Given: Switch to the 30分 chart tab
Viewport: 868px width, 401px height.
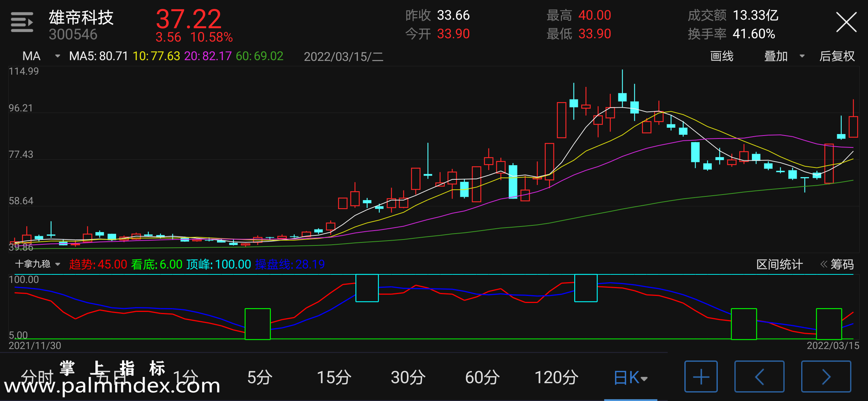Looking at the screenshot, I should tap(408, 378).
